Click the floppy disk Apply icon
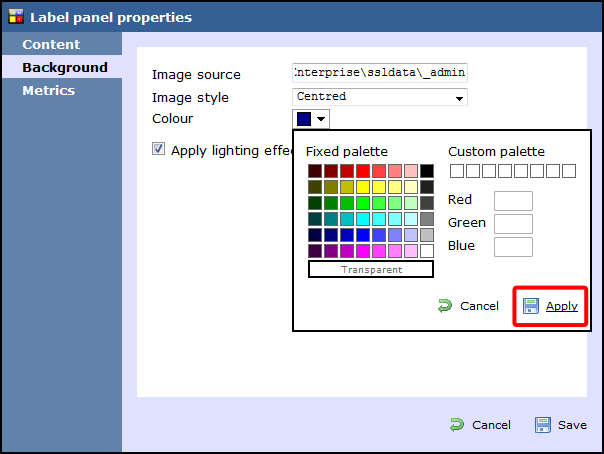604x454 pixels. click(530, 306)
